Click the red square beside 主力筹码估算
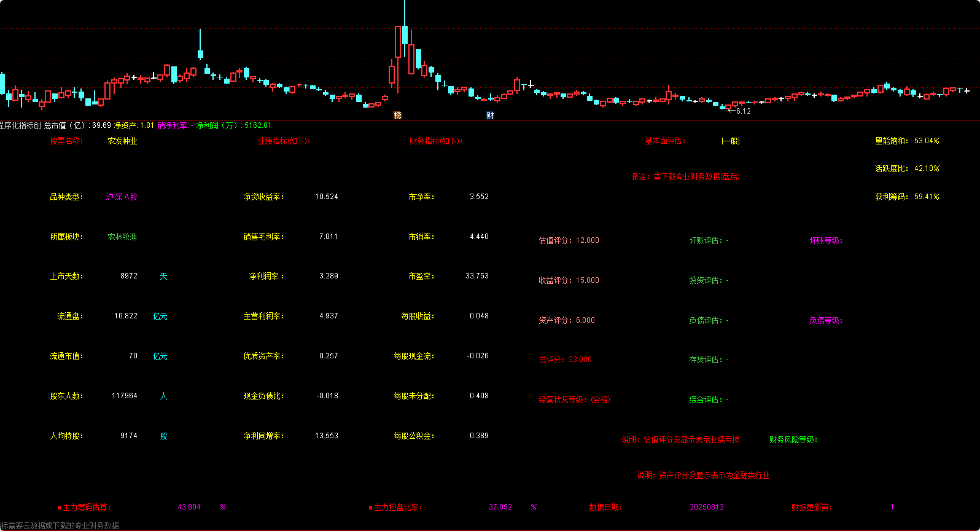980x531 pixels. click(x=59, y=508)
